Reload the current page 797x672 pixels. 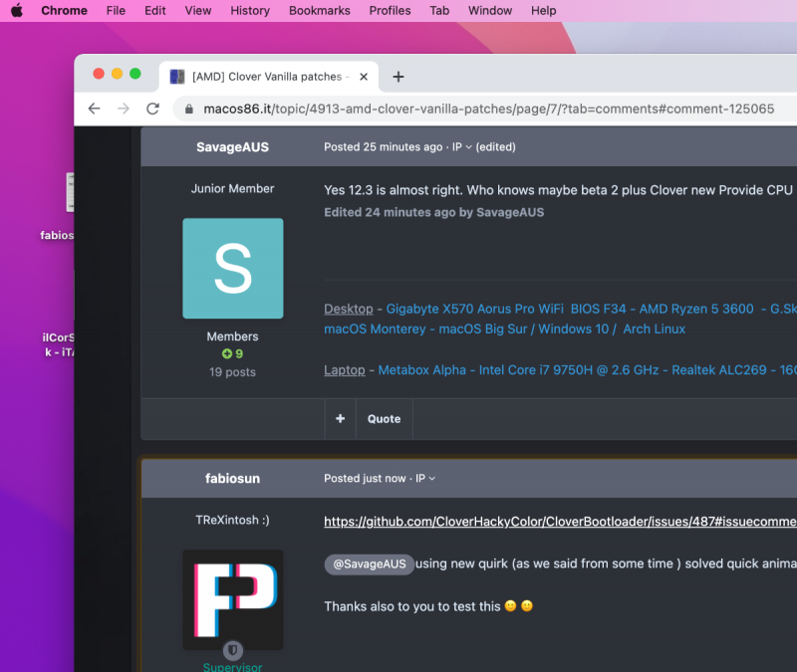153,109
